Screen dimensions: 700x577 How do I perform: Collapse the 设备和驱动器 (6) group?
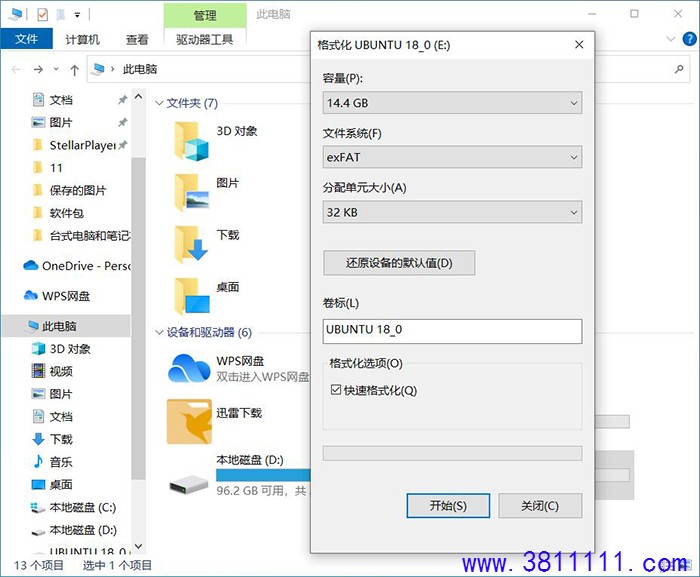[x=159, y=332]
